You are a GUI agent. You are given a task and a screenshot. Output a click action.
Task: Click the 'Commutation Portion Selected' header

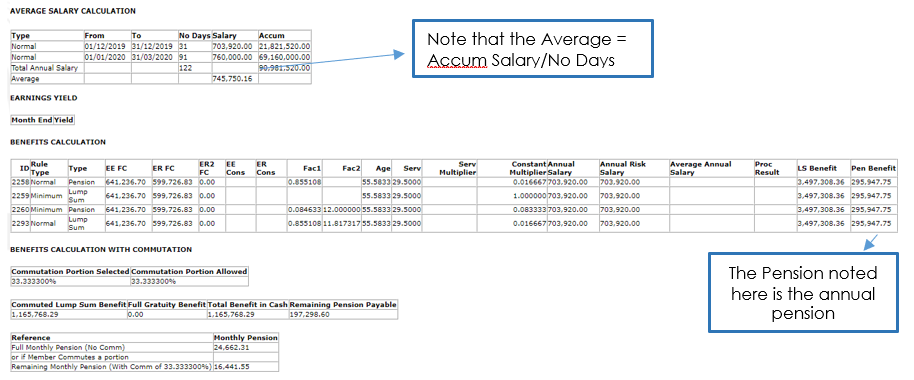[x=71, y=272]
